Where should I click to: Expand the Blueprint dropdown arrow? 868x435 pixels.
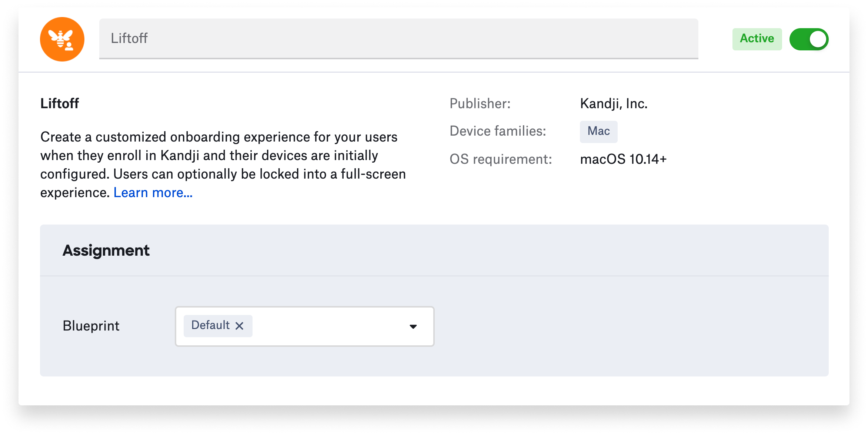413,326
